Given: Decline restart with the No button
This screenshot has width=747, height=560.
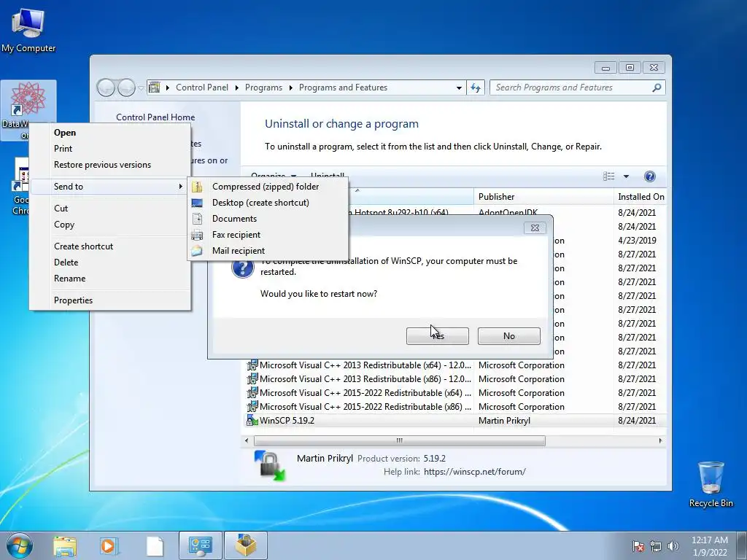Looking at the screenshot, I should (x=508, y=335).
